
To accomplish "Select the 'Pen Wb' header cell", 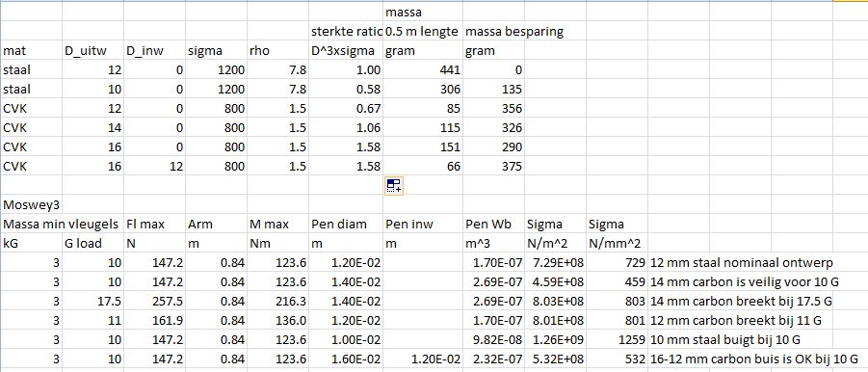I will (494, 225).
